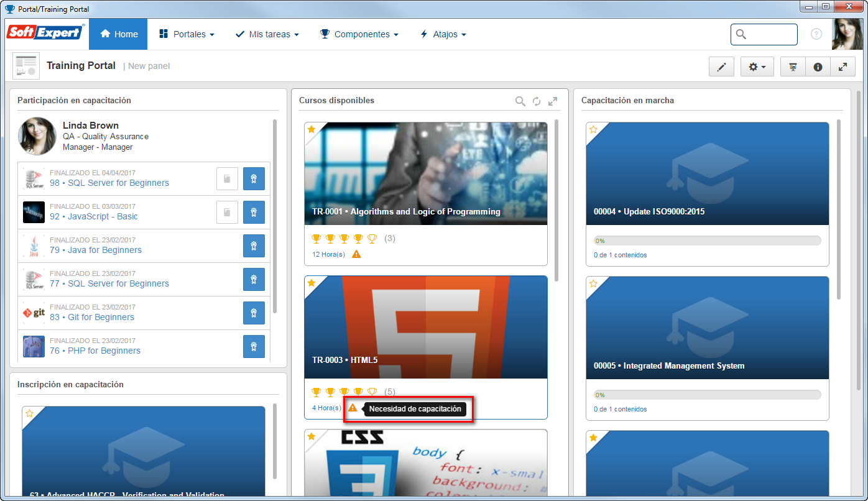Click the 0% progress bar of Update ISO9000:2015

coord(708,241)
